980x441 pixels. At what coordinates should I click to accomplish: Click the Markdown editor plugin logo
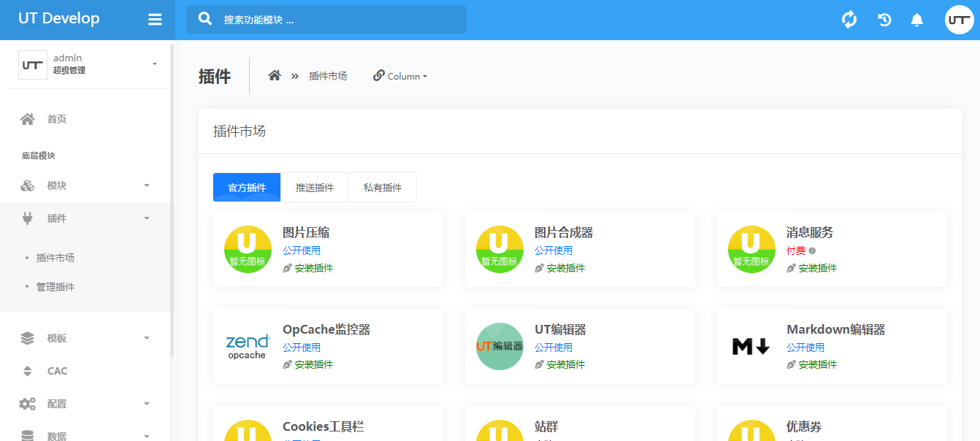click(751, 346)
